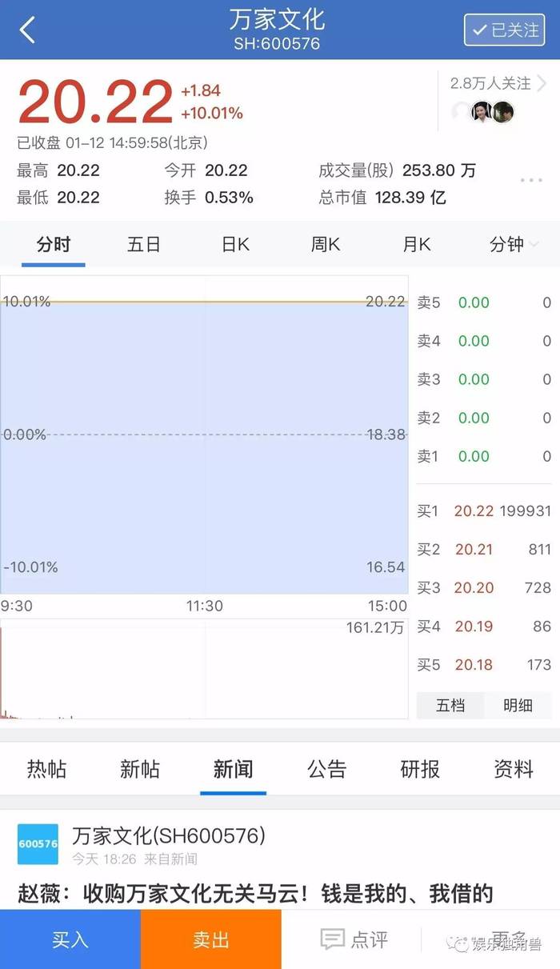Tap the +10.01% percentage change
This screenshot has height=969, width=560.
212,114
